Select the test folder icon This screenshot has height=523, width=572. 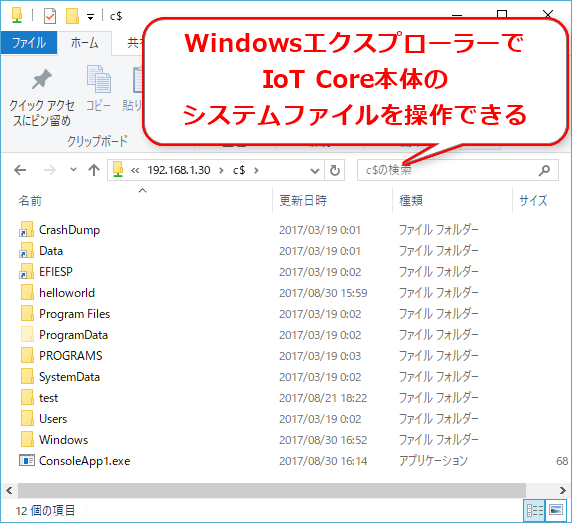(x=27, y=398)
